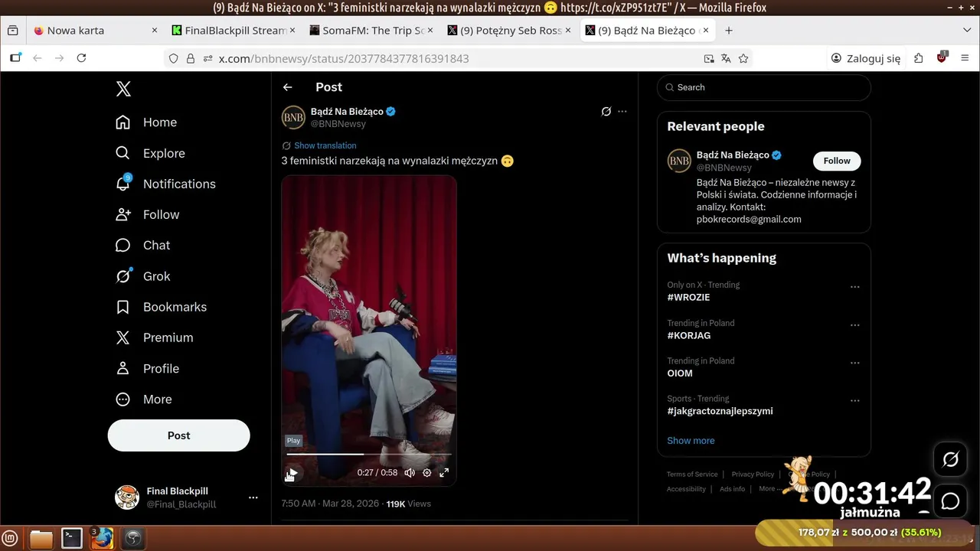The image size is (980, 551).
Task: Seek on the video progress bar
Action: [369, 454]
